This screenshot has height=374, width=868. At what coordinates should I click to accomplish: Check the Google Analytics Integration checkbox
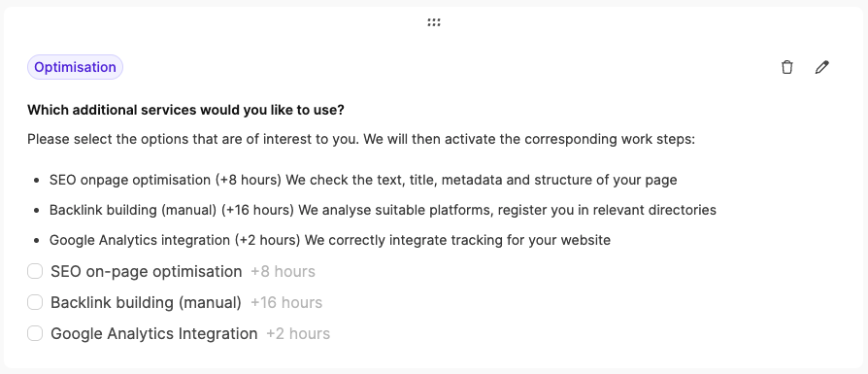(x=35, y=333)
